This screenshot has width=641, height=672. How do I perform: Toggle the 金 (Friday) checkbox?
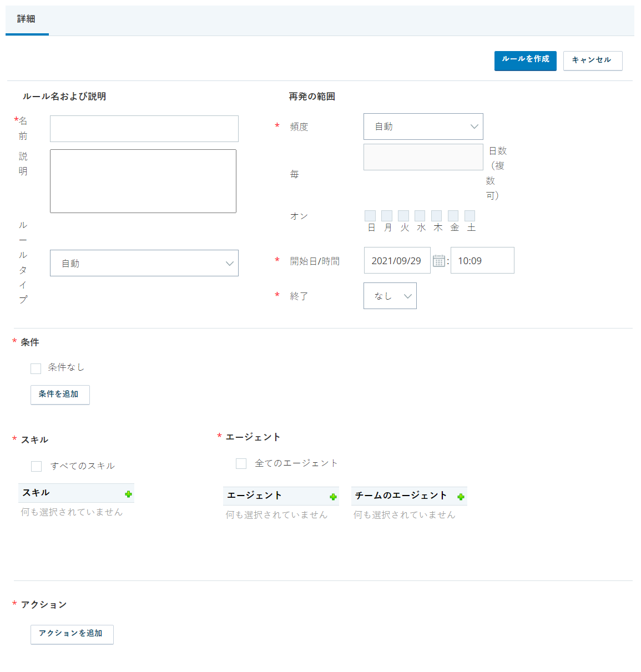[453, 216]
